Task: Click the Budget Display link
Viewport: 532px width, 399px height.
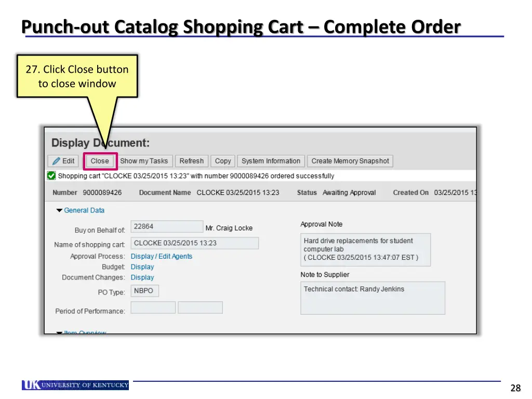Action: [x=142, y=267]
